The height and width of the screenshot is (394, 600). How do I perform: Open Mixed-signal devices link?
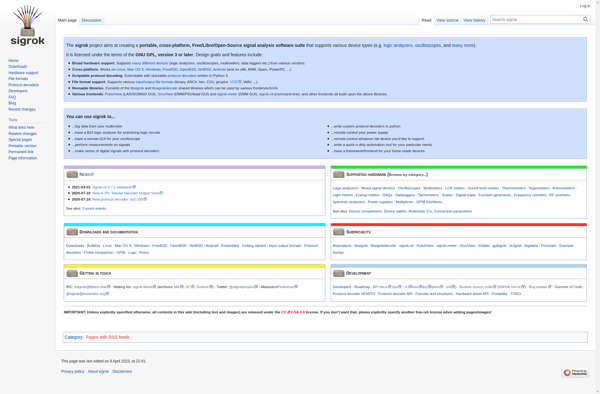tap(378, 188)
